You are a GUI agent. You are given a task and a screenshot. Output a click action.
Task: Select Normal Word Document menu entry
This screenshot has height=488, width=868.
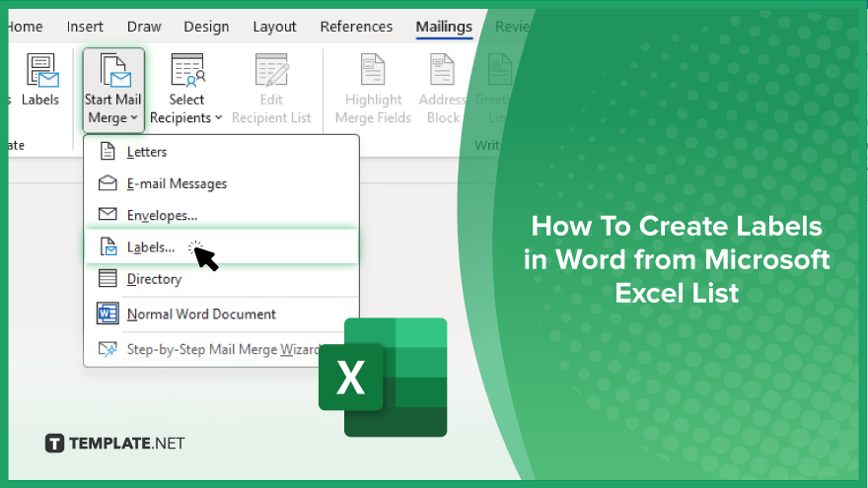point(221,314)
